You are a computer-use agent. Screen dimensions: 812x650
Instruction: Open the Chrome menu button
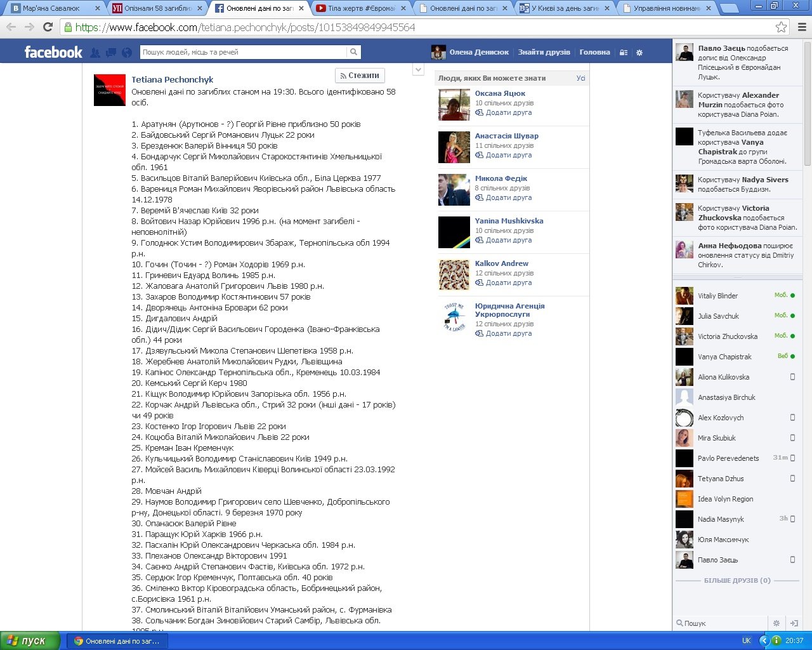pyautogui.click(x=801, y=27)
